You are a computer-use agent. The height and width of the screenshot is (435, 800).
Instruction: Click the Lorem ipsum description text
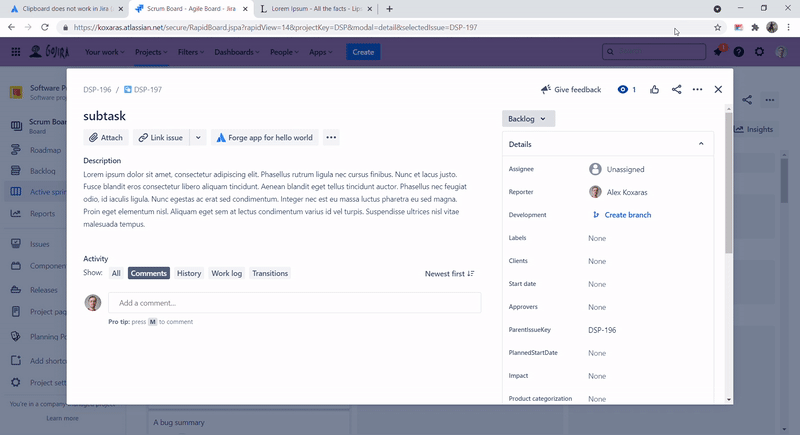point(276,199)
